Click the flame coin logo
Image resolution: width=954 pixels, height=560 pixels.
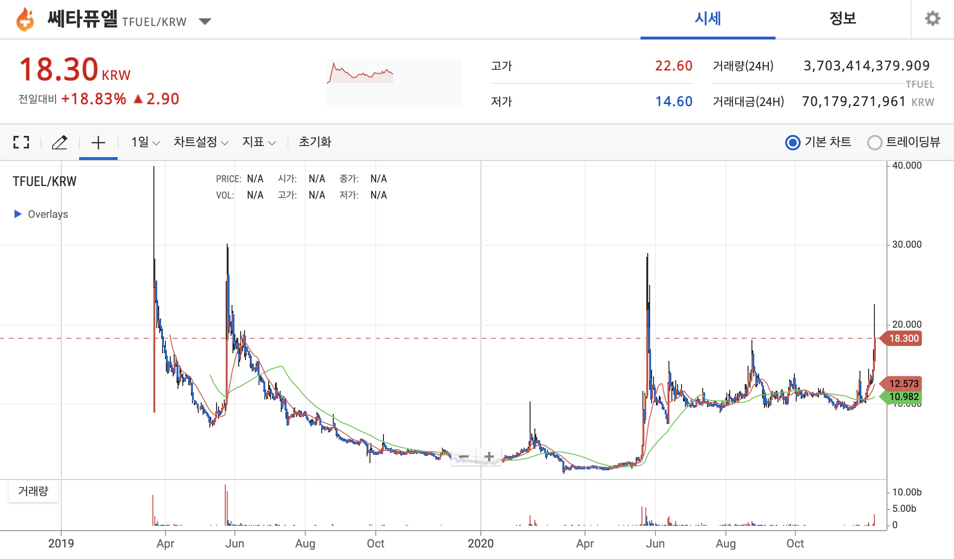tap(25, 20)
